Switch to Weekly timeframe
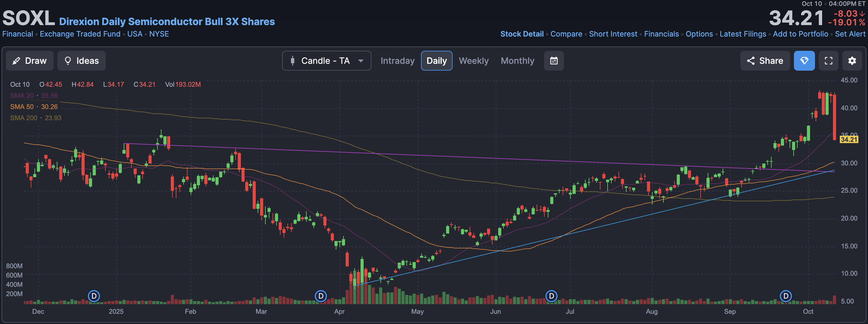The height and width of the screenshot is (324, 868). (x=473, y=61)
